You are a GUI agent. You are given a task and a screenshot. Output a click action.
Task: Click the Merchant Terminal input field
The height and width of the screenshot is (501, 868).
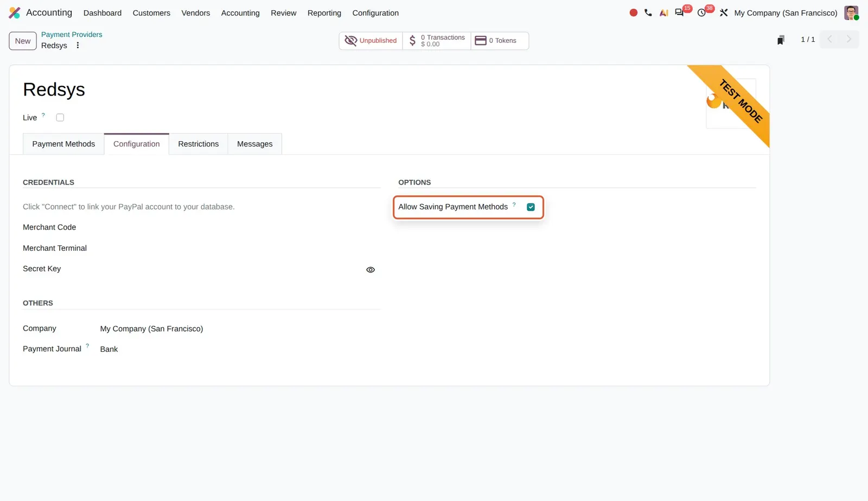[x=240, y=248]
